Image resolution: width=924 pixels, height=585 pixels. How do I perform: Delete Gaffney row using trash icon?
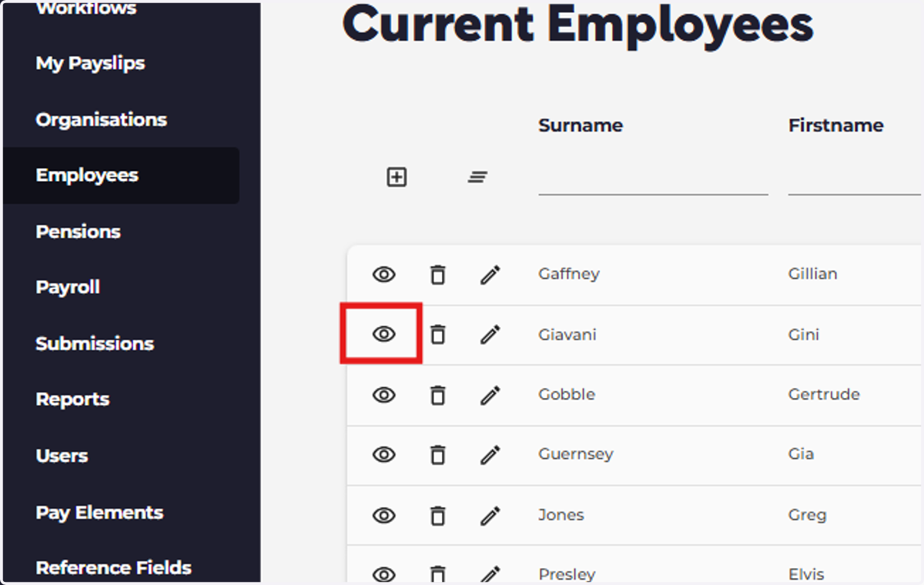(437, 275)
